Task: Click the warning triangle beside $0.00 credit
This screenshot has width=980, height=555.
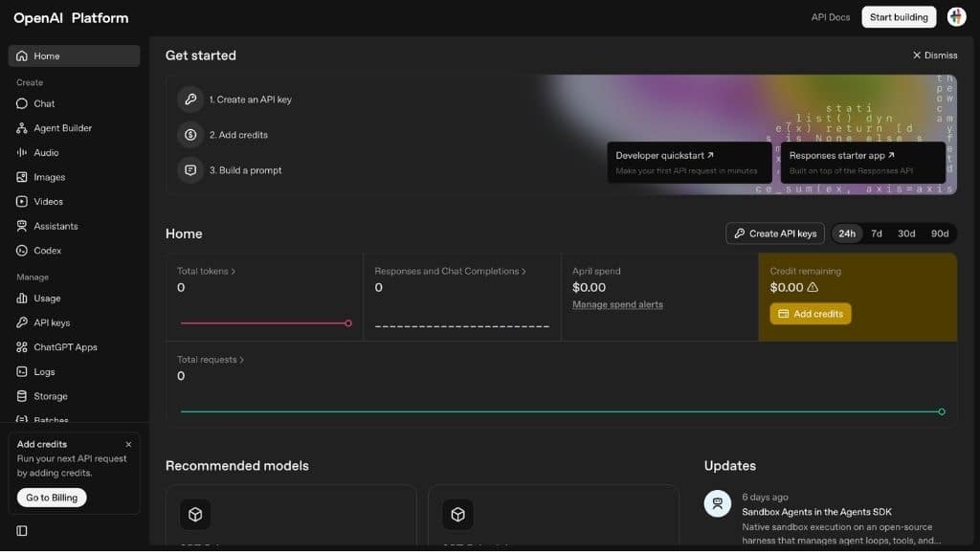Action: (813, 287)
